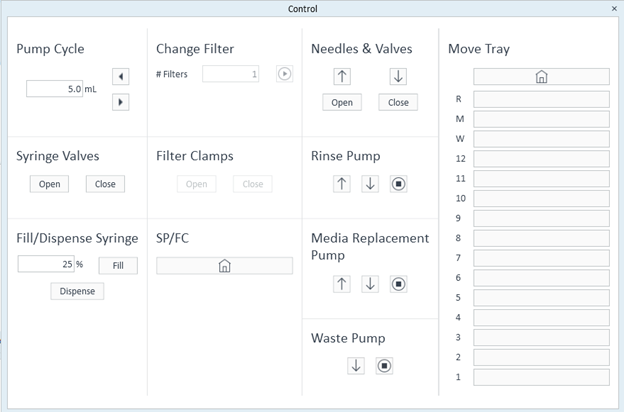Image resolution: width=624 pixels, height=412 pixels.
Task: Click the Pump Cycle mL input field
Action: [x=54, y=89]
